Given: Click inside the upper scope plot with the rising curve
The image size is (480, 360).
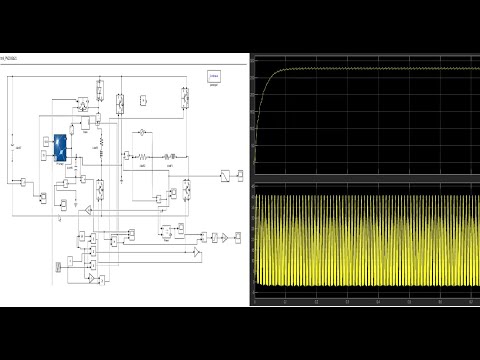Looking at the screenshot, I should [367, 115].
